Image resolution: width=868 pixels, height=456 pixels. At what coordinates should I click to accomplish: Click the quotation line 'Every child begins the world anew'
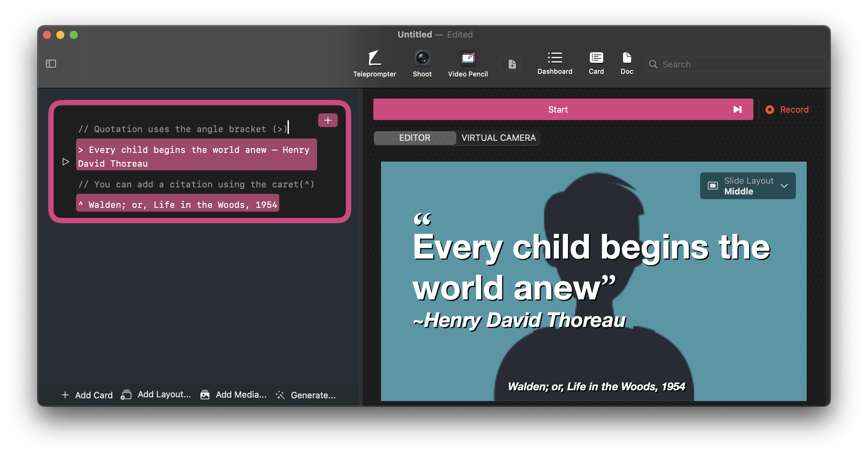pos(196,154)
